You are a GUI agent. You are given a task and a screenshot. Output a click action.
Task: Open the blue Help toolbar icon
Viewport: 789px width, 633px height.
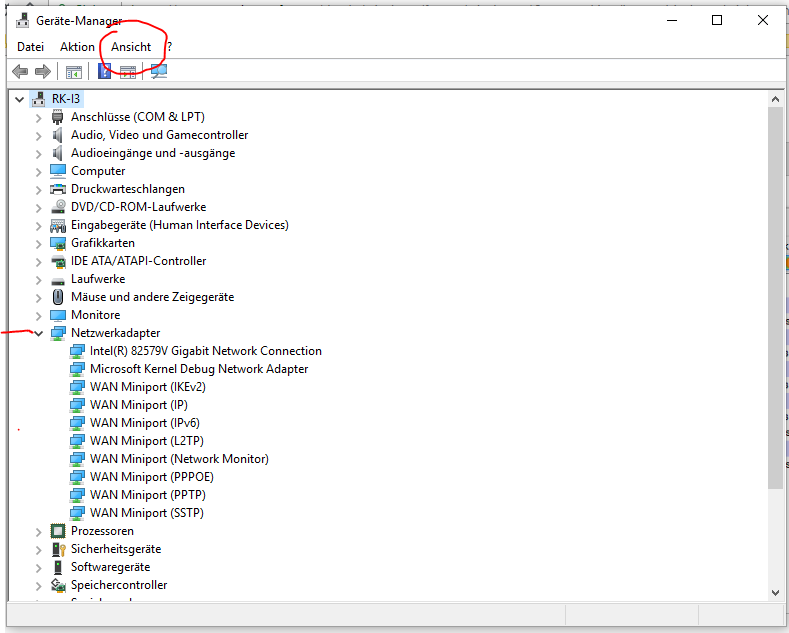[x=104, y=71]
